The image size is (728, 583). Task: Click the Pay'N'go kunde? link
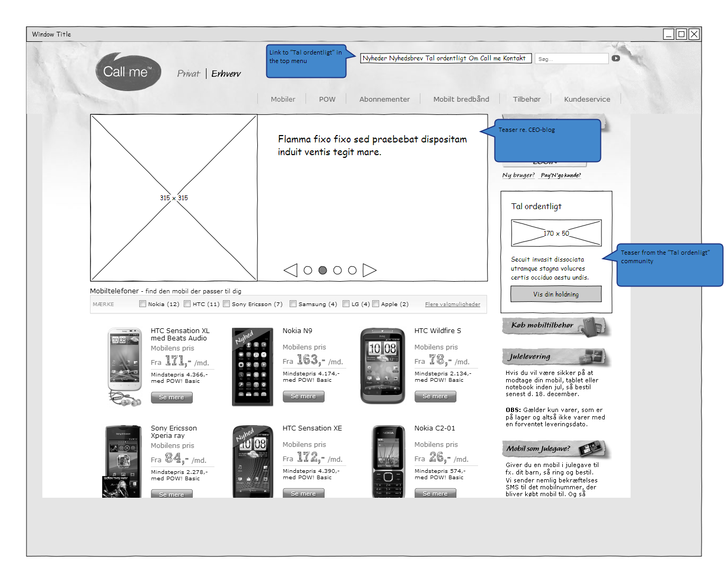click(x=561, y=175)
